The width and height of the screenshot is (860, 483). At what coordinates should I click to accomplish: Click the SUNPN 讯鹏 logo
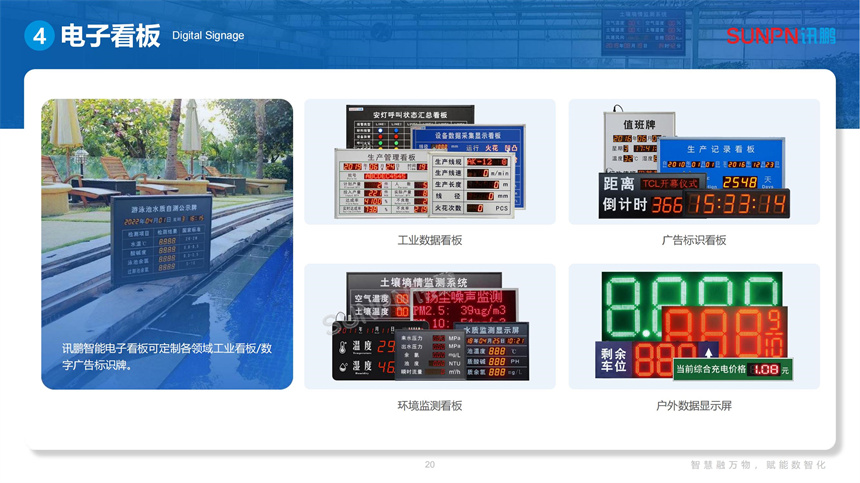click(x=777, y=36)
